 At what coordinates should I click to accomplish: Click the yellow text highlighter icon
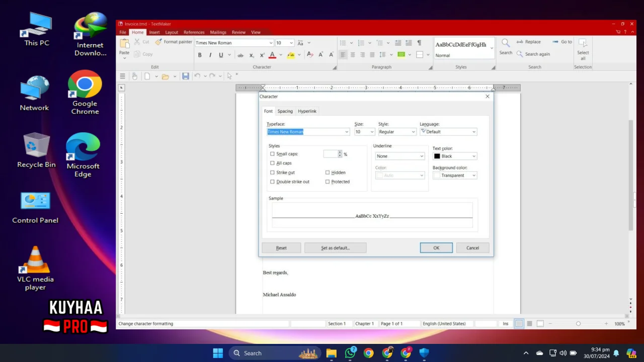pos(291,55)
